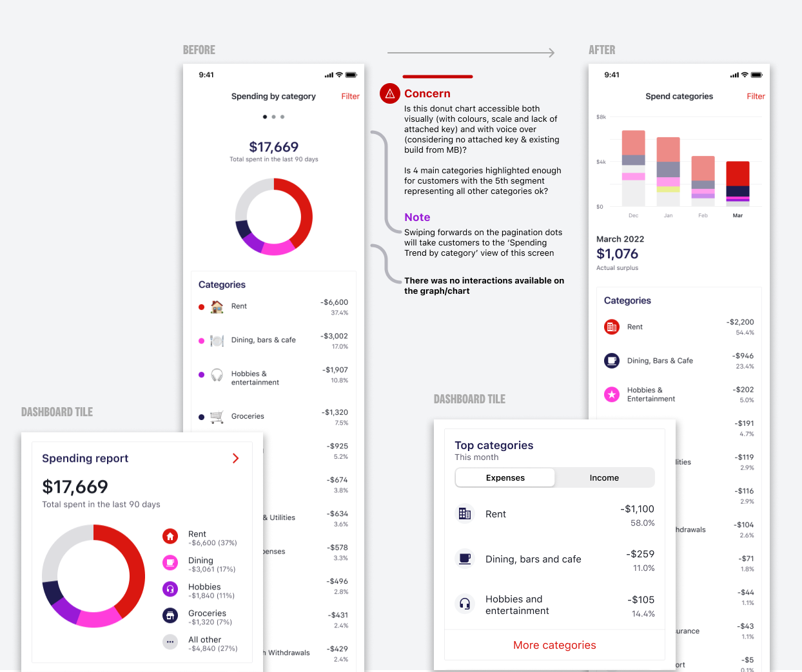Open the Filter options on Spending by category
The width and height of the screenshot is (802, 672).
pyautogui.click(x=350, y=96)
